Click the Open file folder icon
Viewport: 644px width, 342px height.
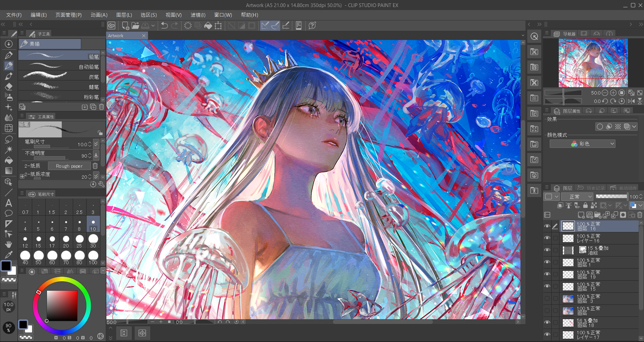pyautogui.click(x=135, y=25)
